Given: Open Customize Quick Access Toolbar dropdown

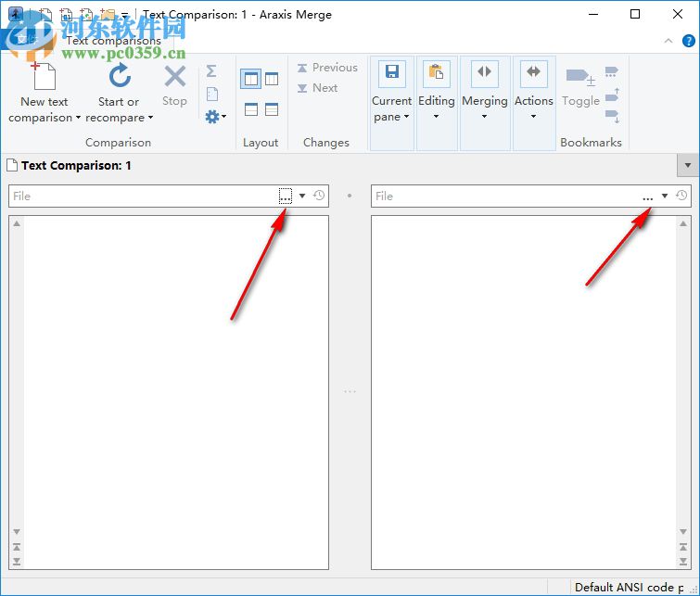Looking at the screenshot, I should point(125,15).
